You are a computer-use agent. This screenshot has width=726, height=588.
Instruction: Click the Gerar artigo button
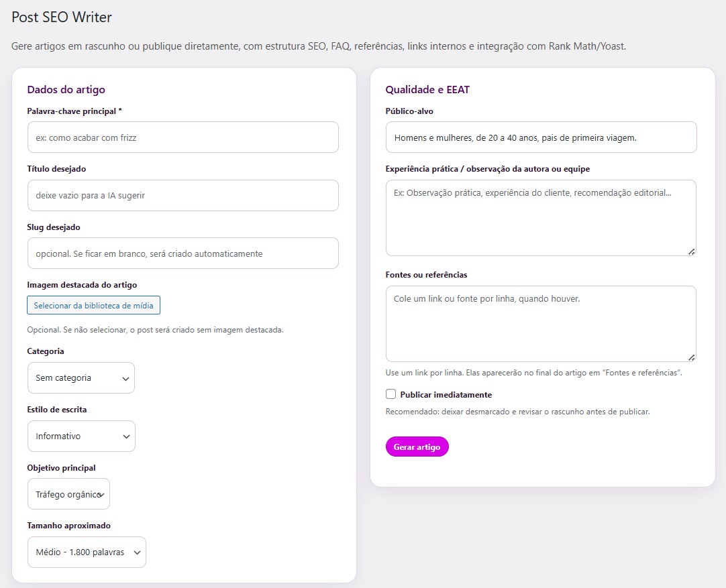pos(417,447)
